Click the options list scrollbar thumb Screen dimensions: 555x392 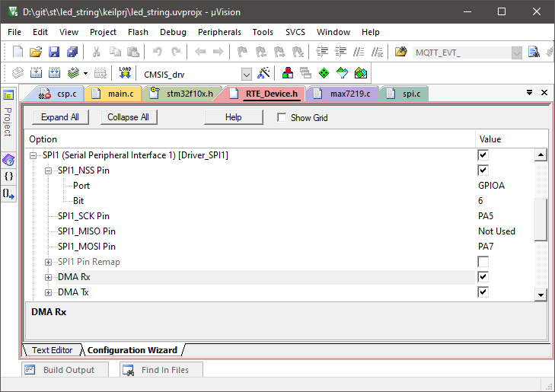coord(541,220)
